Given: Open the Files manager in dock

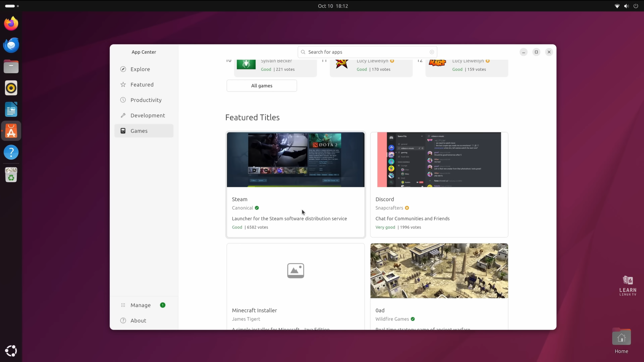Looking at the screenshot, I should click(x=11, y=66).
